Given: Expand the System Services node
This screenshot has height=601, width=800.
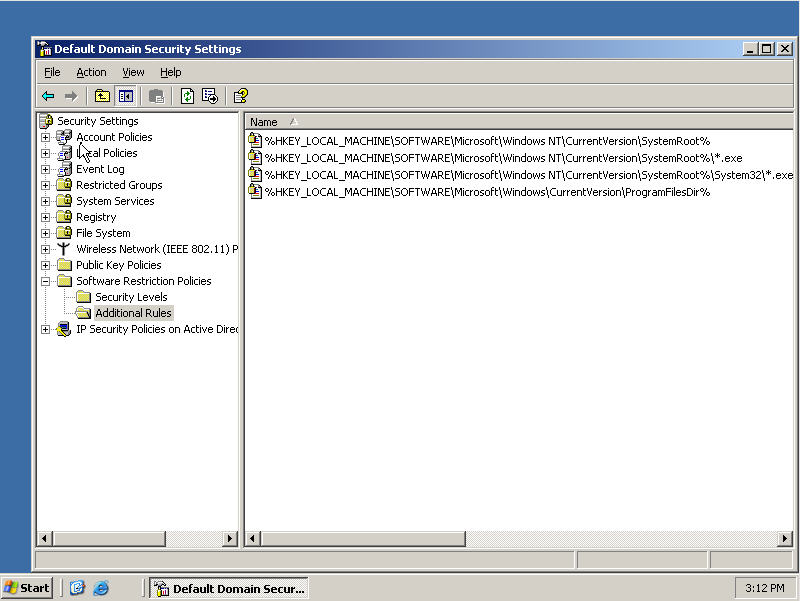Looking at the screenshot, I should (x=45, y=201).
